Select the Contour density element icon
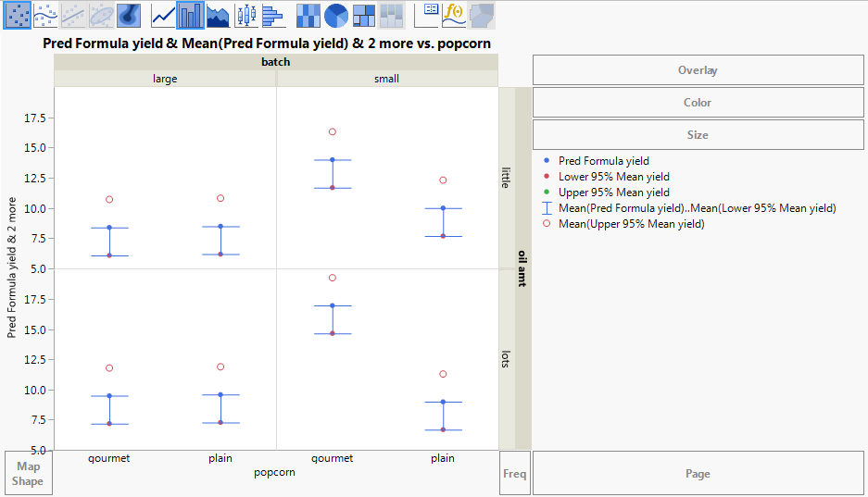The width and height of the screenshot is (868, 497). [x=129, y=15]
